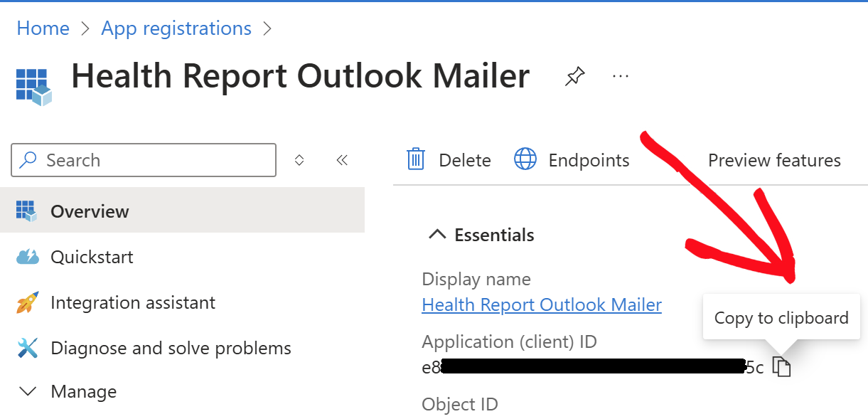Pin the Health Report Outlook Mailer page
The image size is (868, 419).
coord(574,76)
